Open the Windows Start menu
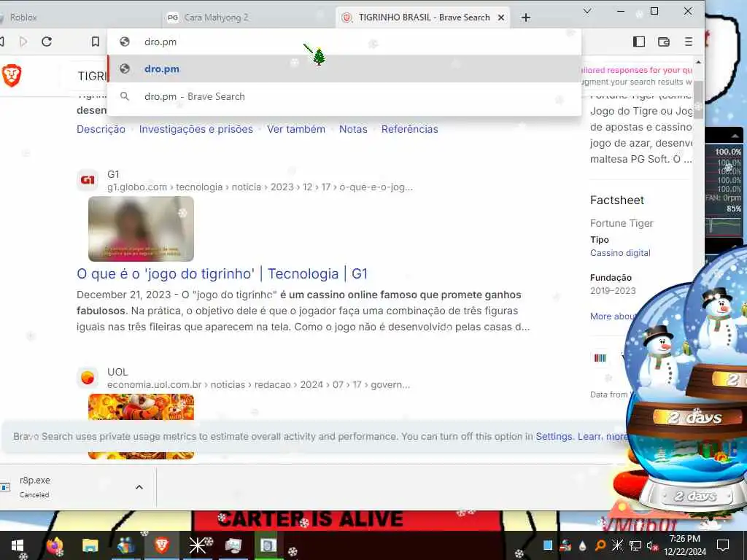The height and width of the screenshot is (560, 747). point(18,545)
